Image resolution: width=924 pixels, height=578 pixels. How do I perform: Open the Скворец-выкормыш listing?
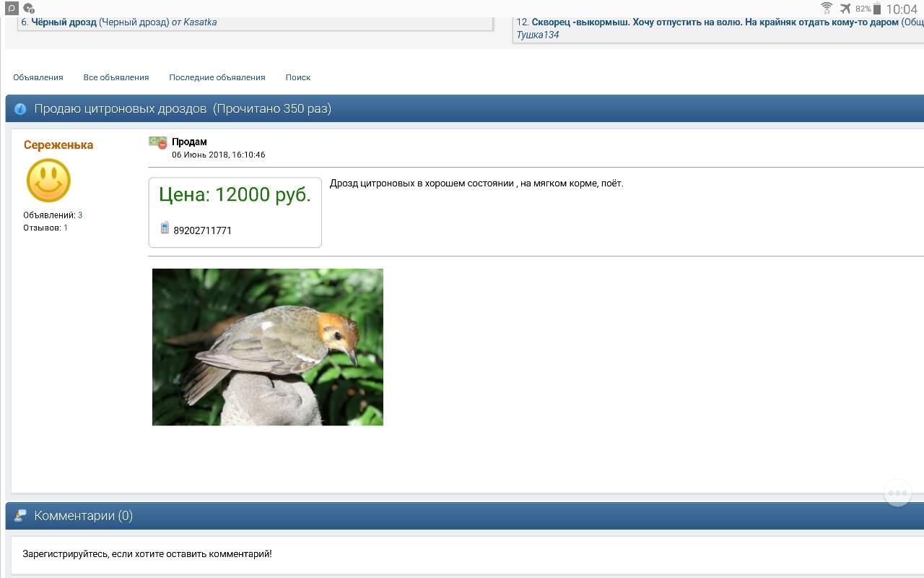pos(715,22)
